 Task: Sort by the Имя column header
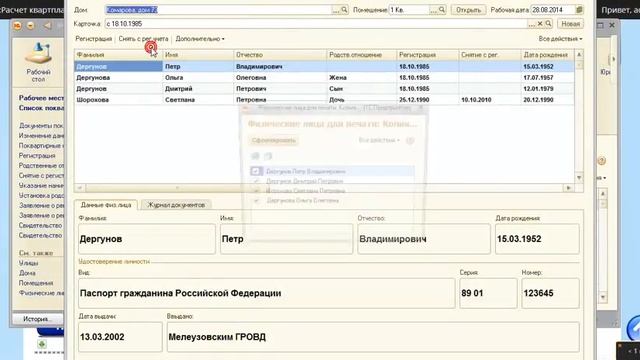coord(198,55)
